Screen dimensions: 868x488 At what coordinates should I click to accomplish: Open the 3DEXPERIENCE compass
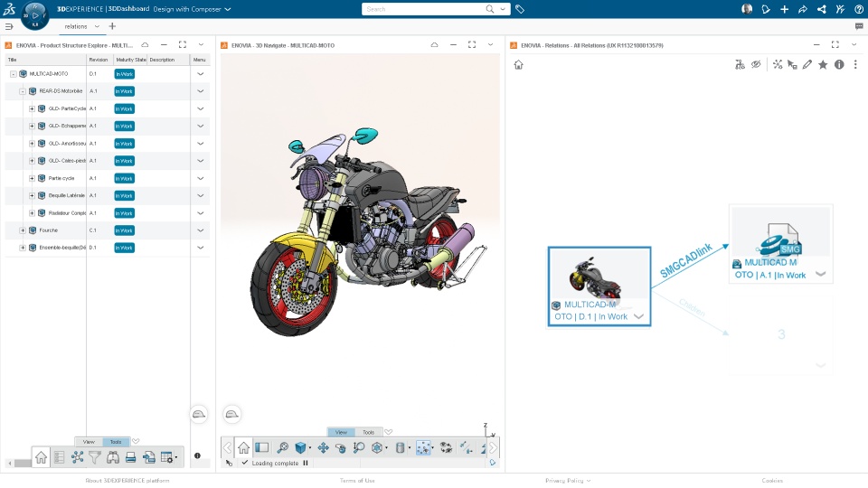coord(35,15)
